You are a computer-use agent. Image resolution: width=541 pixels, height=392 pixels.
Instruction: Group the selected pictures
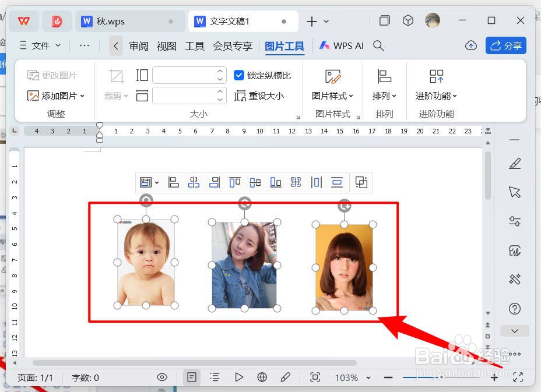click(x=361, y=182)
